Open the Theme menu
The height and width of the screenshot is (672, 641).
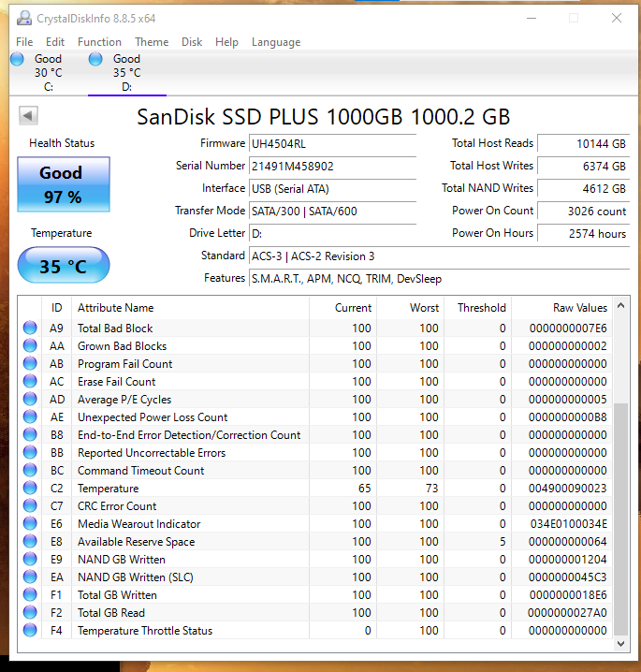[152, 42]
